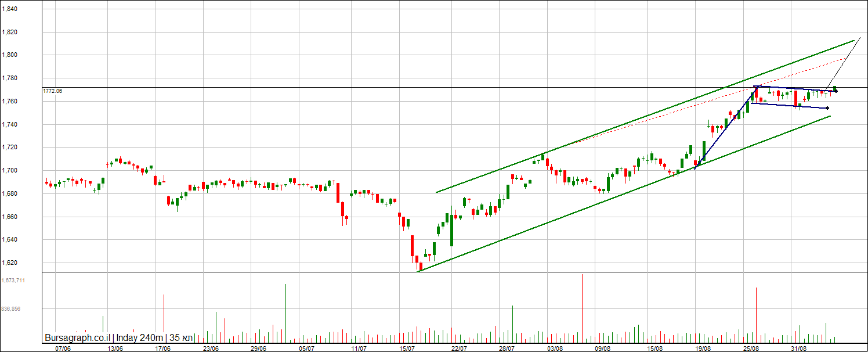This screenshot has width=868, height=352.
Task: Click the 1,840 price axis label
Action: click(x=9, y=9)
